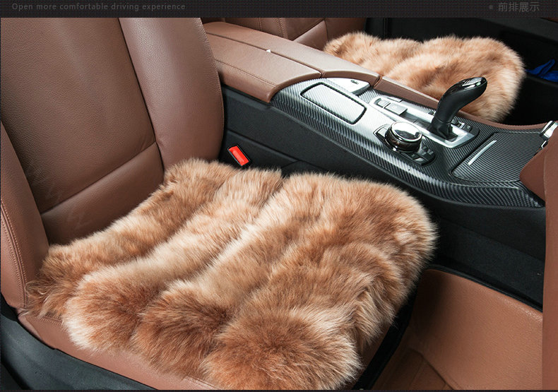Select the small bullet dot before 前排展示
The width and height of the screenshot is (558, 392).
[490, 7]
